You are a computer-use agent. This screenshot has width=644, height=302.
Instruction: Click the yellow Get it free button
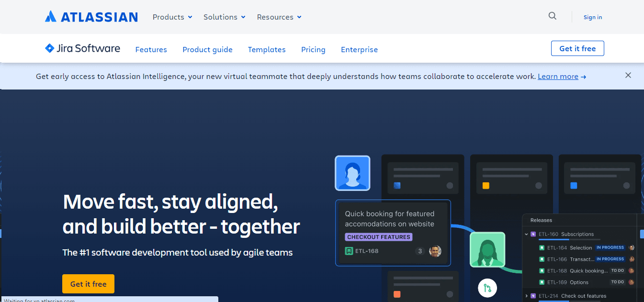[88, 284]
